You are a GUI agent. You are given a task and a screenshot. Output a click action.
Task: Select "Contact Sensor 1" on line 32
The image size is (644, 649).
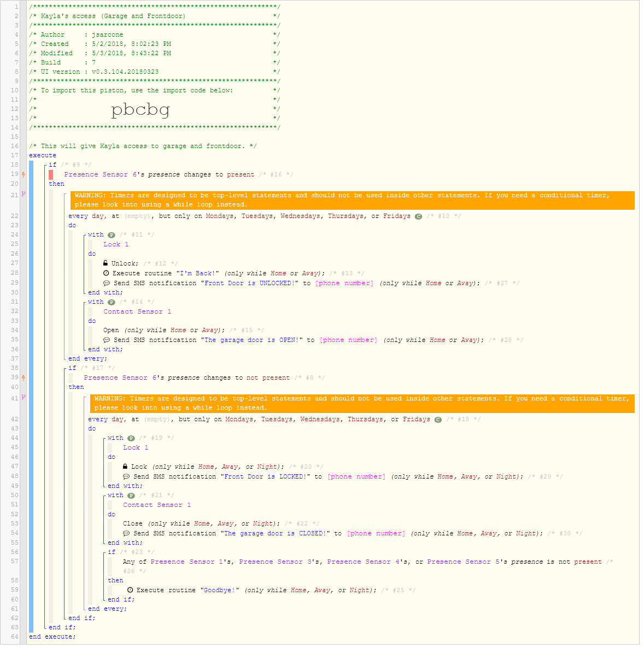tap(137, 312)
